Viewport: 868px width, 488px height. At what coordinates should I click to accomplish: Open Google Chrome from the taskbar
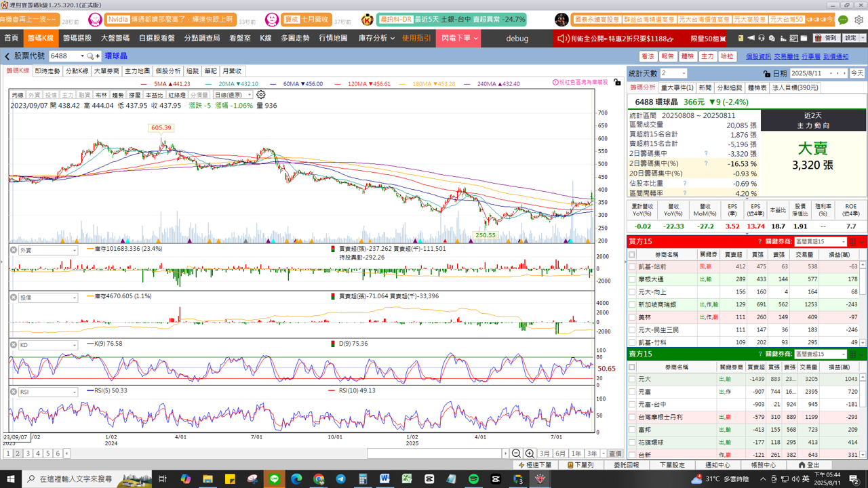[x=319, y=479]
